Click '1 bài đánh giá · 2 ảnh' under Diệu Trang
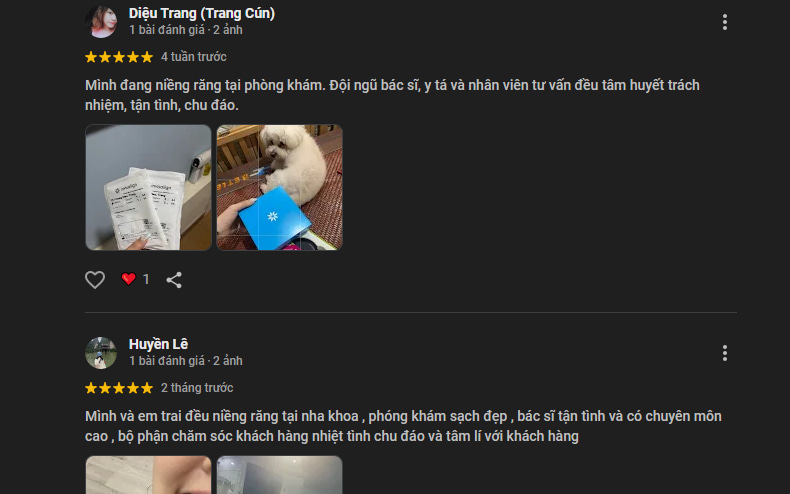The image size is (790, 494). click(185, 30)
